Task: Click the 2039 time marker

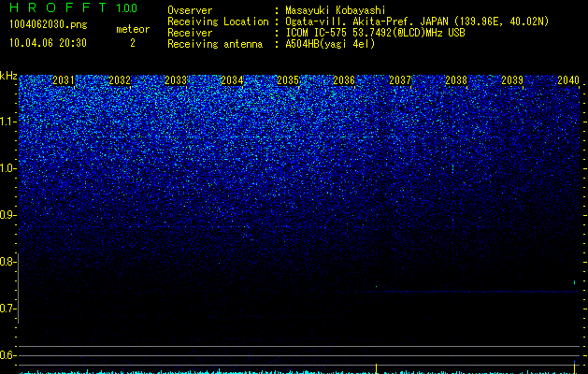Action: pyautogui.click(x=512, y=80)
